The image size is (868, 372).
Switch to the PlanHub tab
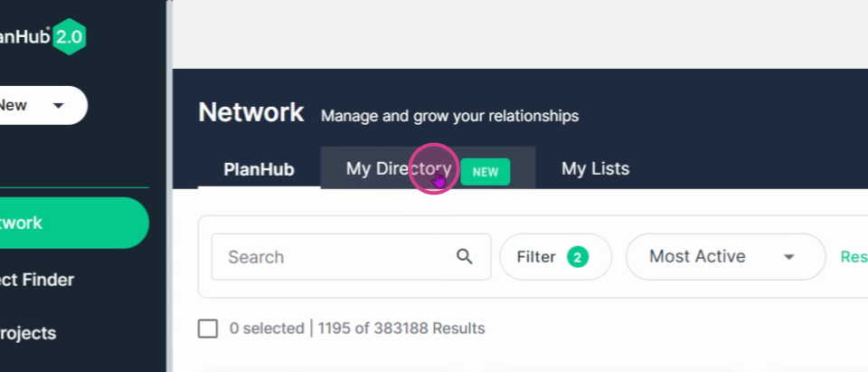pos(259,169)
